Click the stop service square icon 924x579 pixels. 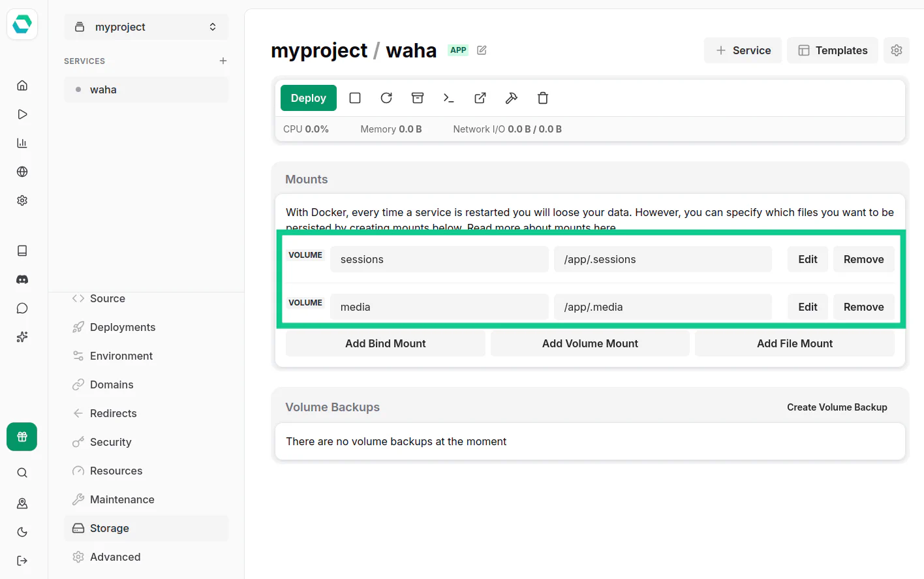pos(355,98)
